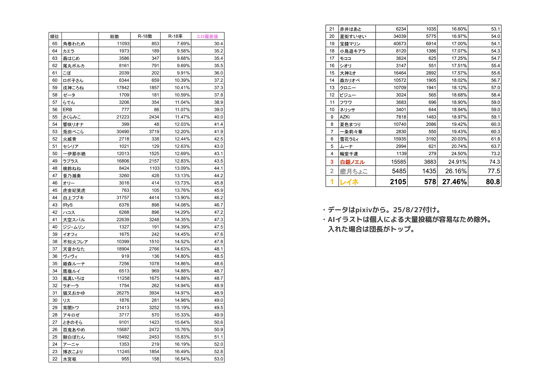Click the 猫又おかゆ total count 26275
The image size is (554, 392).
[x=123, y=293]
